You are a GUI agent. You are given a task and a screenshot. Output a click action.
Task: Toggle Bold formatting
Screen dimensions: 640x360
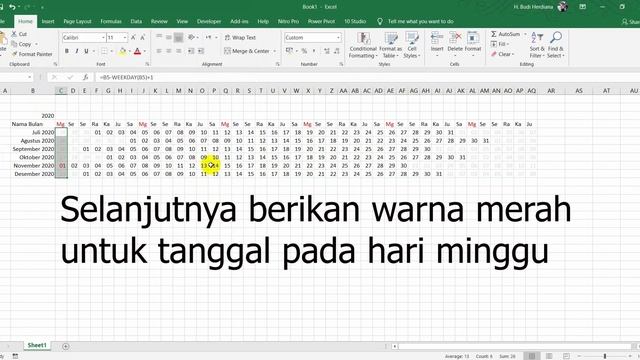click(67, 51)
